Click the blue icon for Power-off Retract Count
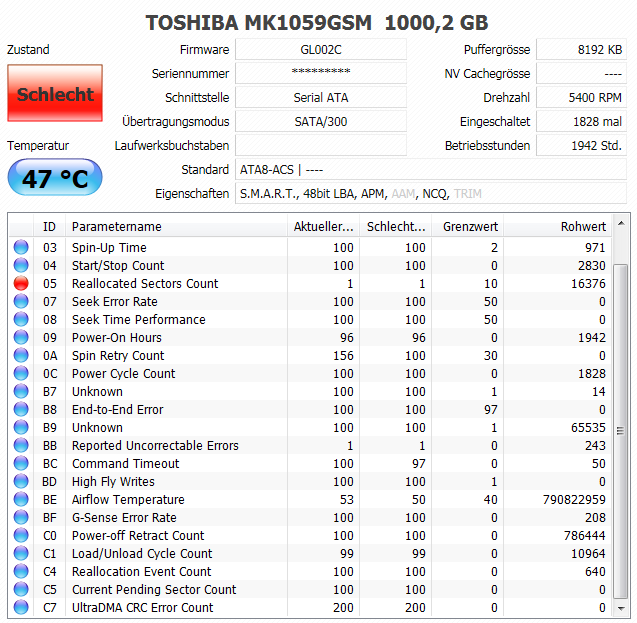Screen dimensions: 637x623 tap(21, 536)
